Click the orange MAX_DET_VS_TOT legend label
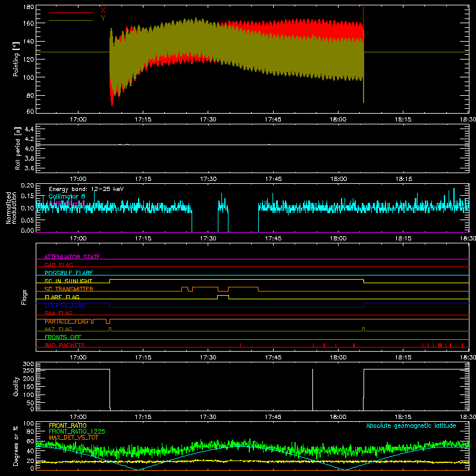476x476 pixels. coord(74,437)
